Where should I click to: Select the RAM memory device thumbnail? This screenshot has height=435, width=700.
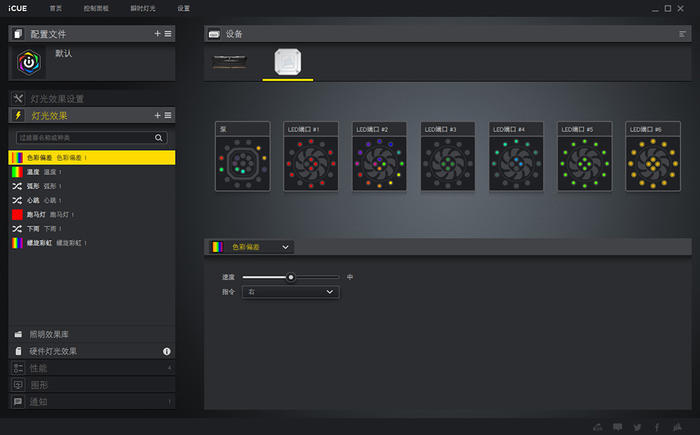click(x=230, y=61)
